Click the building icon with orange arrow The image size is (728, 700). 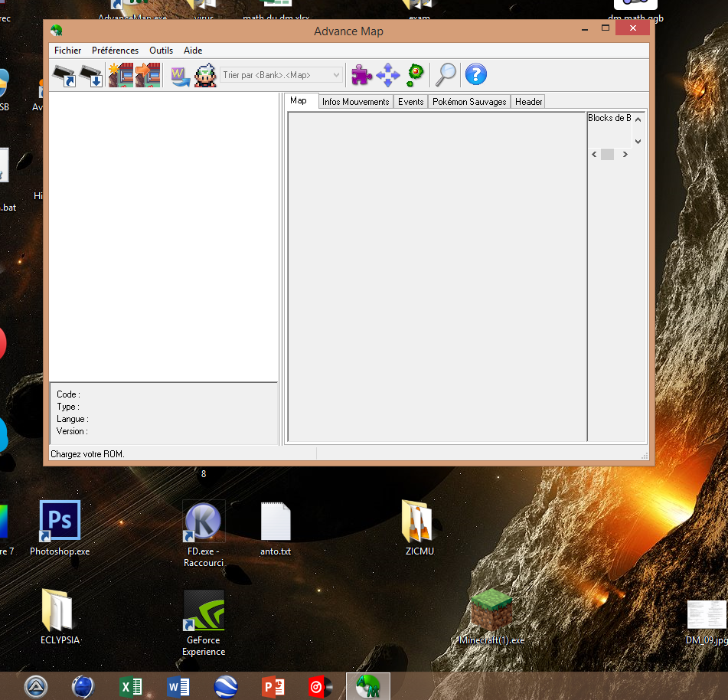147,75
